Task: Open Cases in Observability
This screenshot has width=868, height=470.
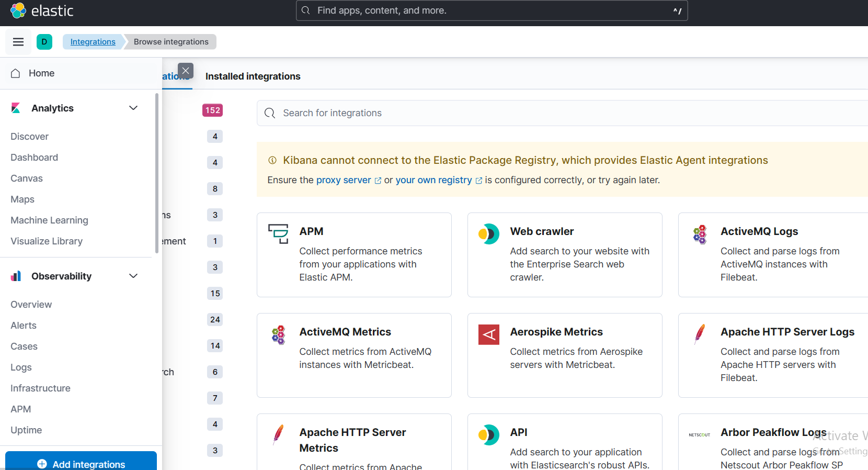Action: (x=24, y=346)
